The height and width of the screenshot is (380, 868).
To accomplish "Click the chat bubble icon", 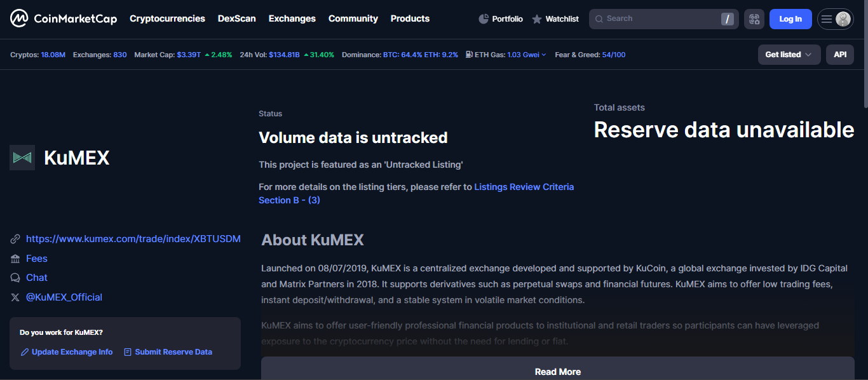I will coord(15,278).
